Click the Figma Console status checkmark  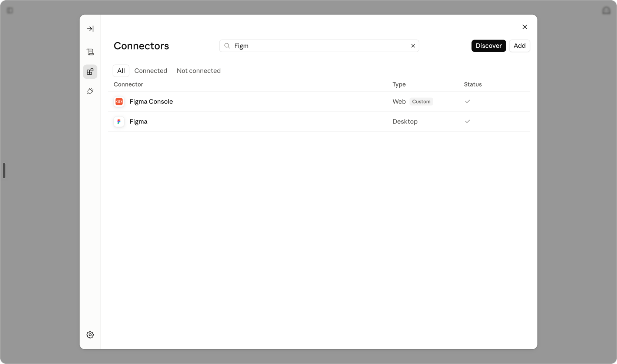coord(467,101)
